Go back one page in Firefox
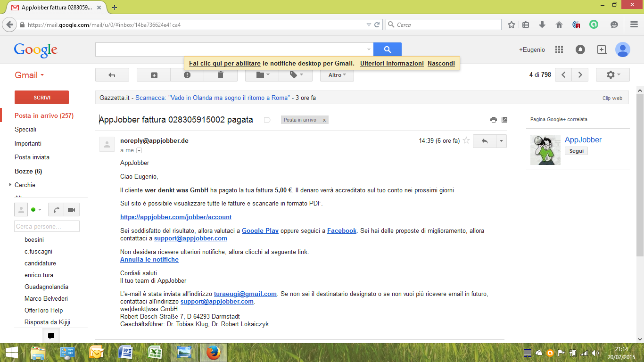 9,25
